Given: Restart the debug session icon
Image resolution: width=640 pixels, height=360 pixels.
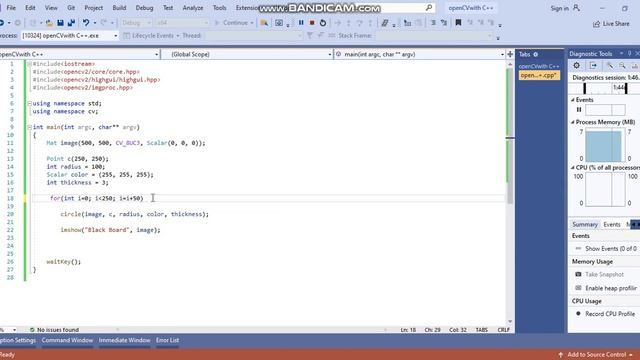Looking at the screenshot, I should [323, 23].
